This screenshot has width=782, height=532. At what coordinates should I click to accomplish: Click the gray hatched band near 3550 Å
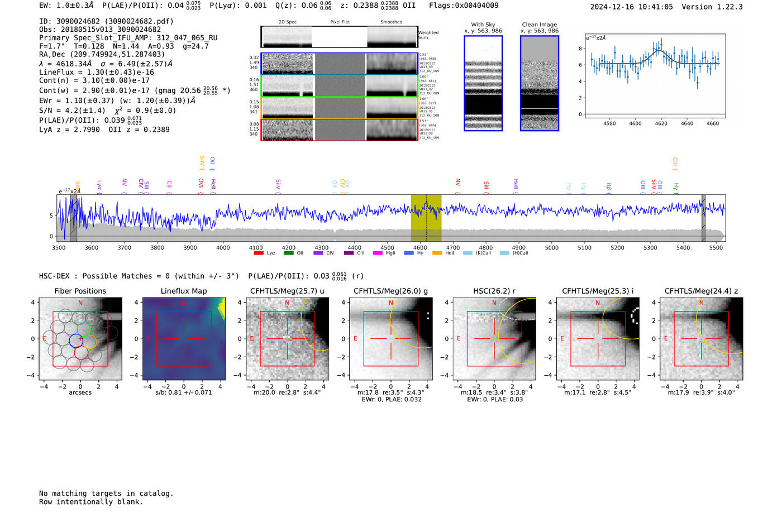point(74,218)
